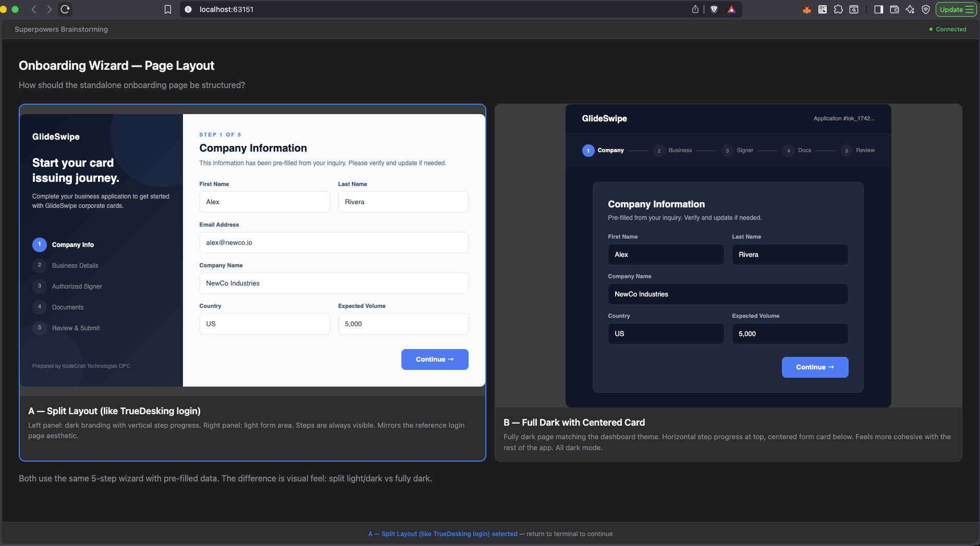
Task: Open the Brave Rewards triangle icon
Action: [x=731, y=9]
